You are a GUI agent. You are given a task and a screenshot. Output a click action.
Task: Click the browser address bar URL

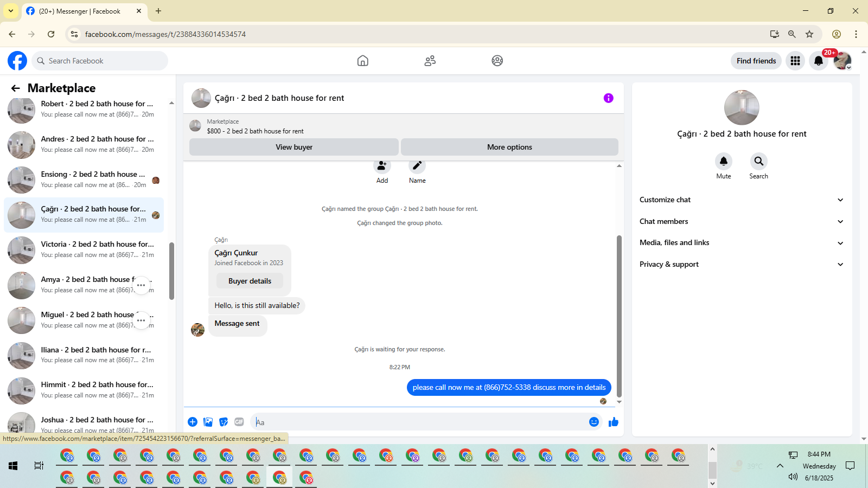pos(165,34)
